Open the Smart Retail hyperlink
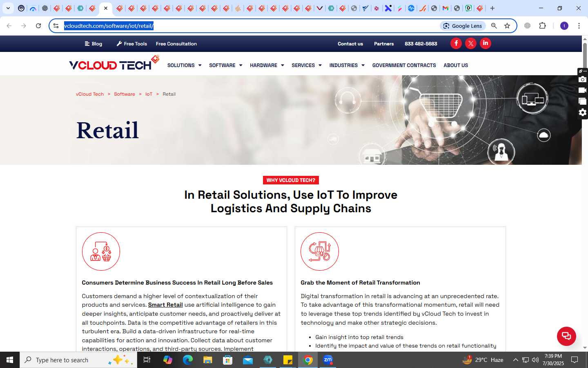This screenshot has width=588, height=368. click(x=165, y=305)
